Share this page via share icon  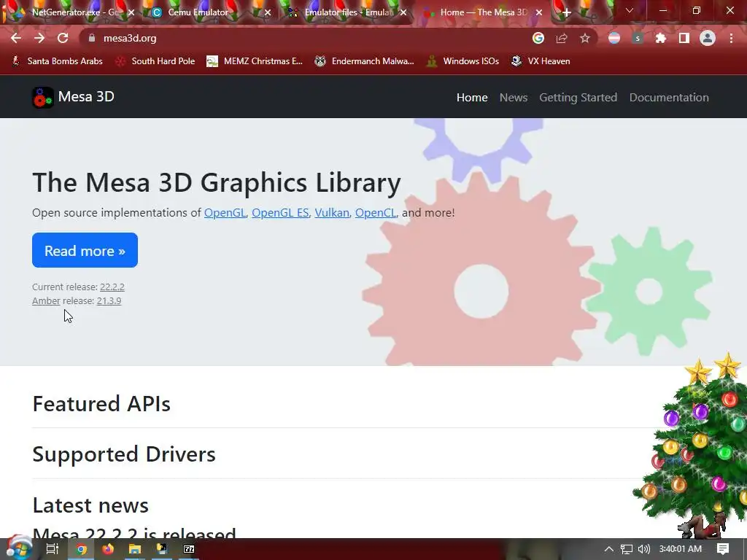tap(562, 38)
